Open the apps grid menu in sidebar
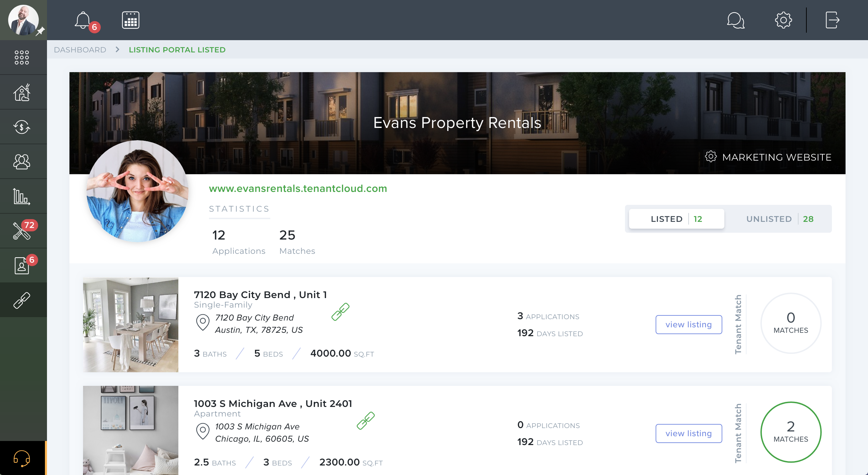Image resolution: width=868 pixels, height=475 pixels. tap(22, 58)
